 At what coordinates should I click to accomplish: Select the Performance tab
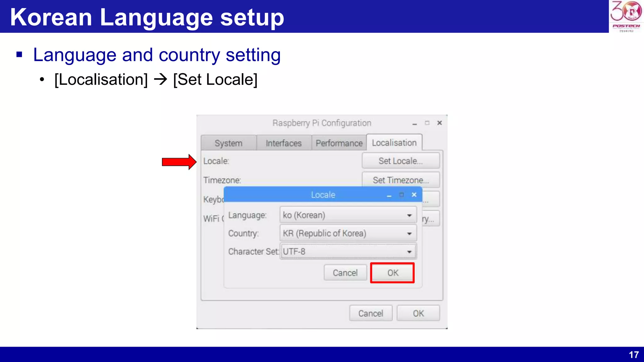click(339, 143)
